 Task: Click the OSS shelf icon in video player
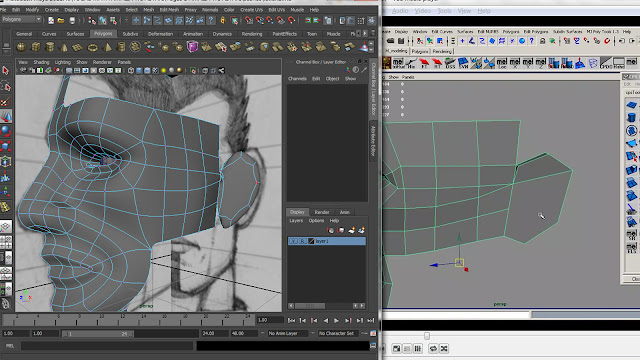coord(450,63)
